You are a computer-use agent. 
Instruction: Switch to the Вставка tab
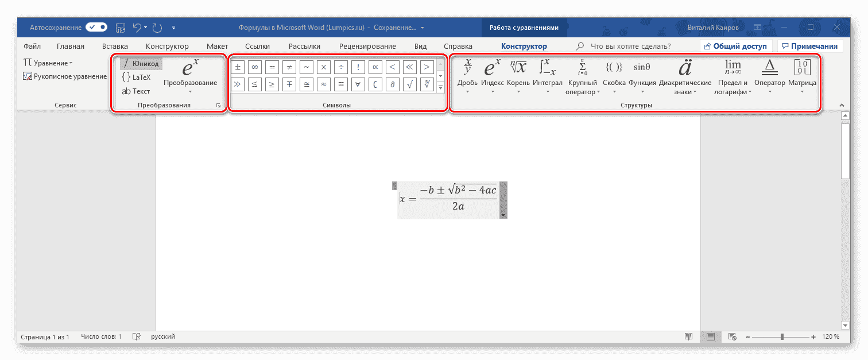115,46
